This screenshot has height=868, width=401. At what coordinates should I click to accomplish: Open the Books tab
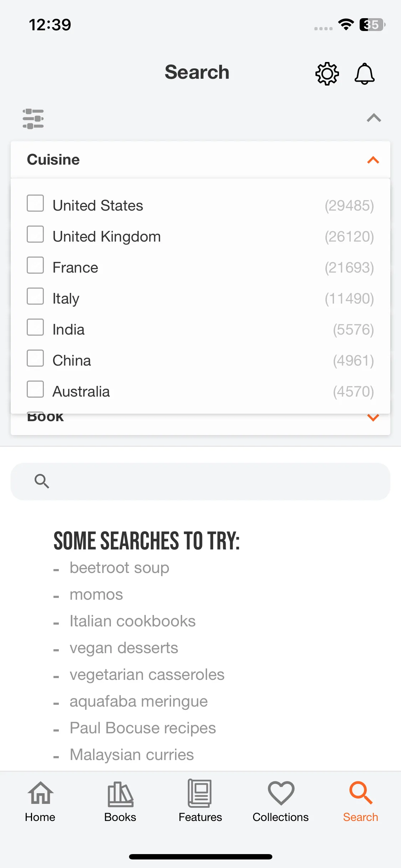(120, 802)
